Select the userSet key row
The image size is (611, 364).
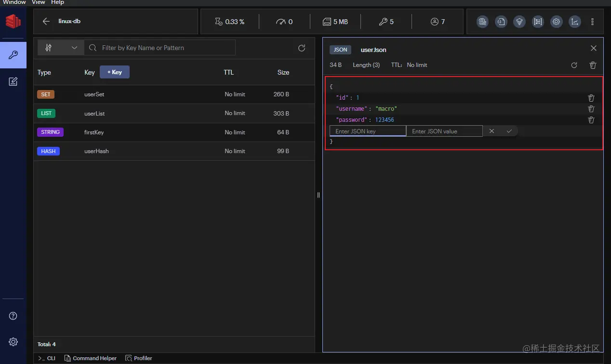pyautogui.click(x=174, y=94)
